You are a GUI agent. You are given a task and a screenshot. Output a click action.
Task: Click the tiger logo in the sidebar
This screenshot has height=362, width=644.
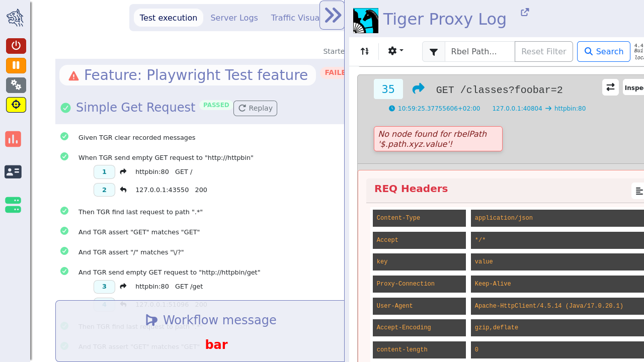coord(15,18)
